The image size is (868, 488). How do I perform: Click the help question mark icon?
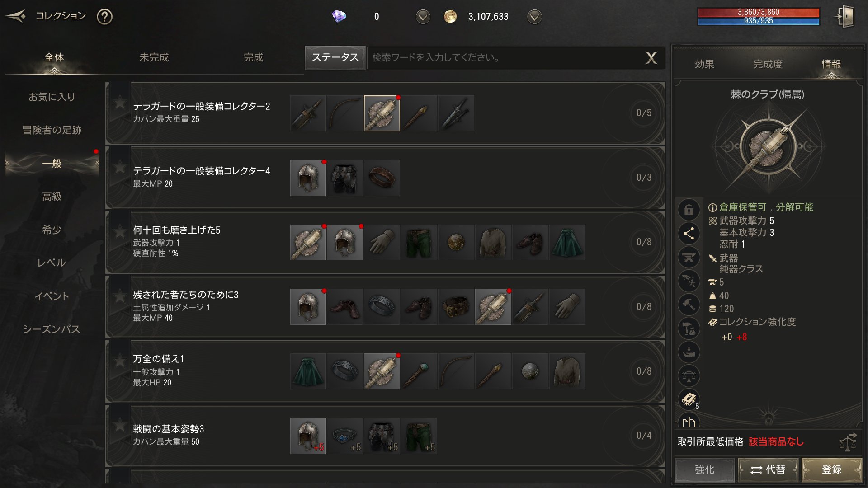click(104, 17)
